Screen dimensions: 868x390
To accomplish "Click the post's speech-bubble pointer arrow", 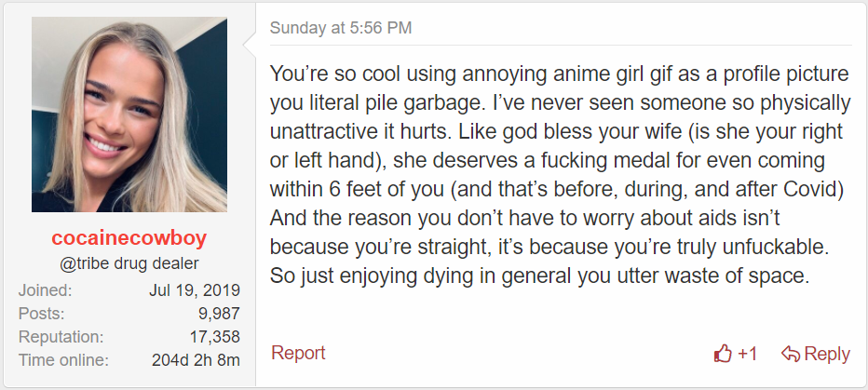I will point(250,44).
